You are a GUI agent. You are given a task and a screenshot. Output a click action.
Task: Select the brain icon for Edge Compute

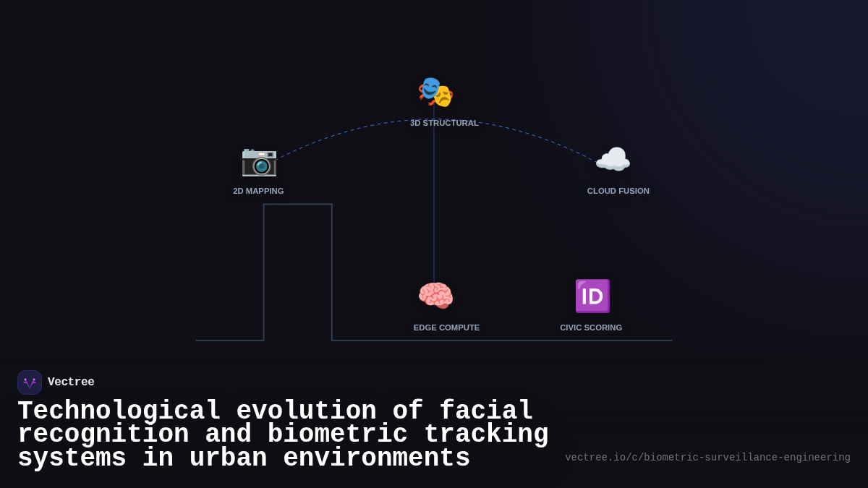click(x=435, y=295)
